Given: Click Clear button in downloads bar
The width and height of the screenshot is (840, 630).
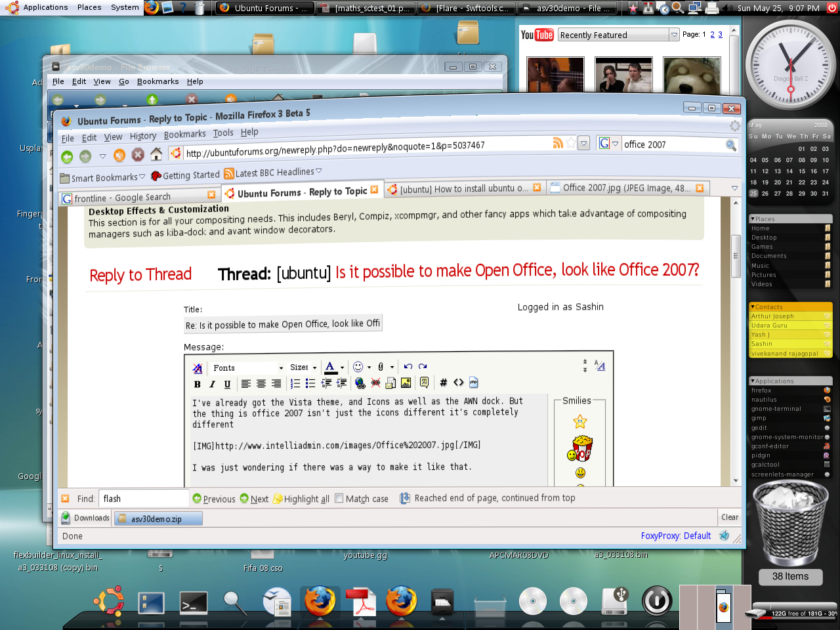Looking at the screenshot, I should point(730,517).
